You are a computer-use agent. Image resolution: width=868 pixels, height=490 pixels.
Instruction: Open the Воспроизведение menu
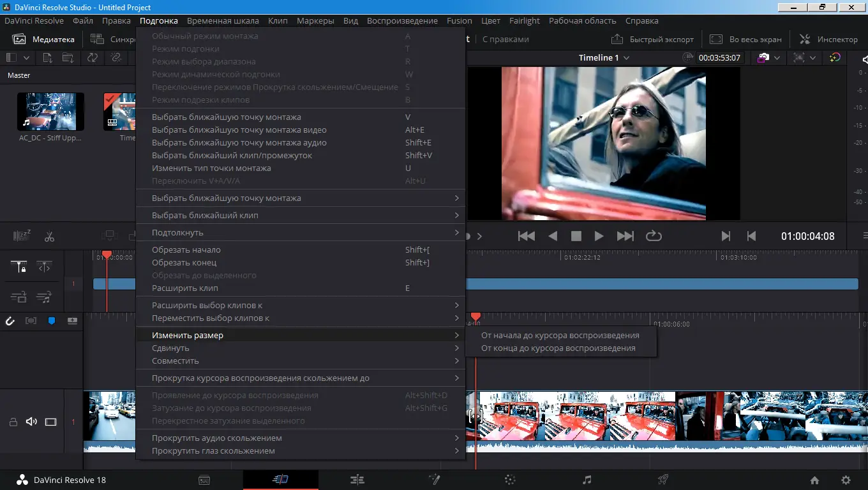click(x=401, y=20)
